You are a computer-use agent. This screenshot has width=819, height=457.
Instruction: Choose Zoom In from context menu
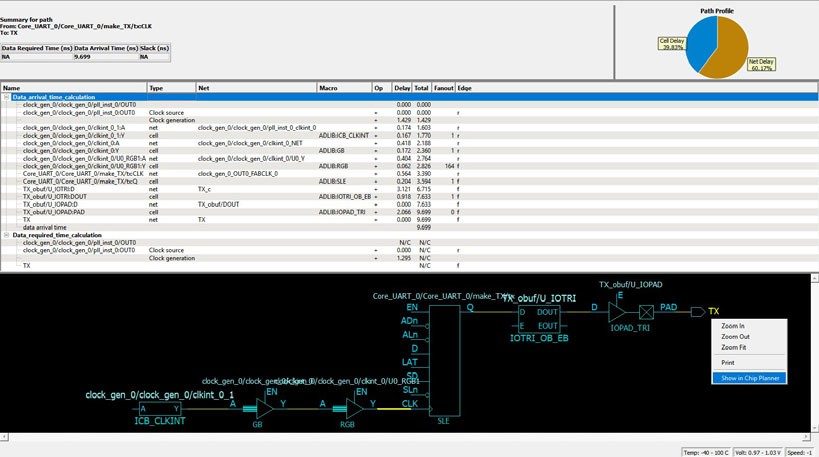[733, 326]
